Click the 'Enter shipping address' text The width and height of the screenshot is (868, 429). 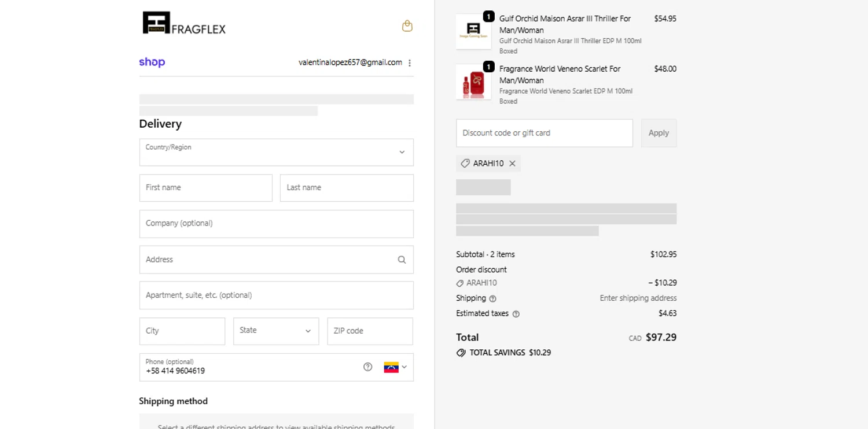(x=638, y=298)
